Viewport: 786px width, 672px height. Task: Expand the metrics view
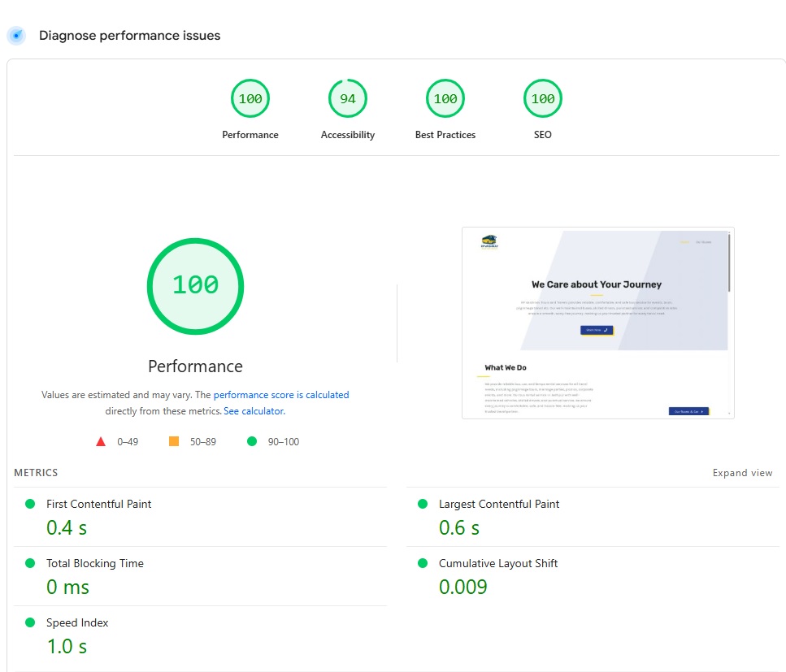(742, 473)
